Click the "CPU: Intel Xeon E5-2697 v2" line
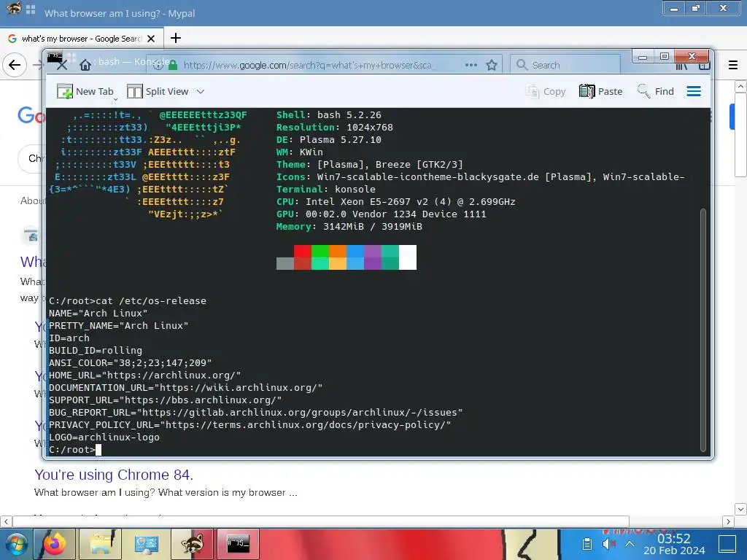 tap(396, 201)
